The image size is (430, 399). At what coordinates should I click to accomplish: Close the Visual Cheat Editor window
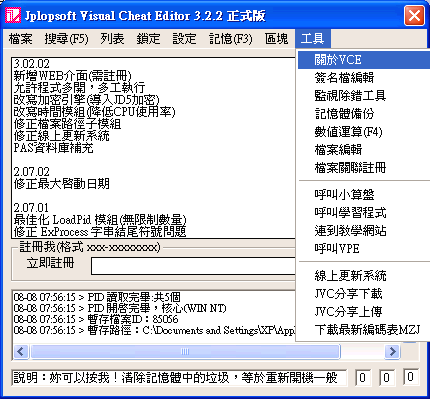click(414, 15)
